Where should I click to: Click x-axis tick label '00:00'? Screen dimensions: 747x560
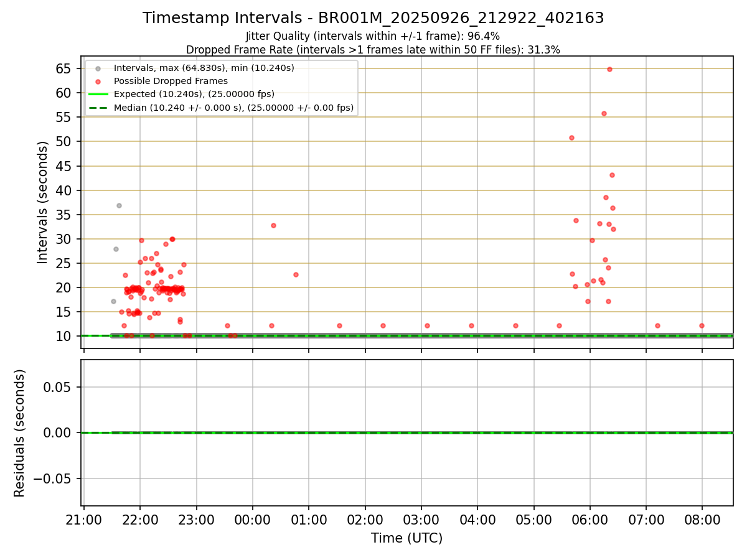(253, 519)
